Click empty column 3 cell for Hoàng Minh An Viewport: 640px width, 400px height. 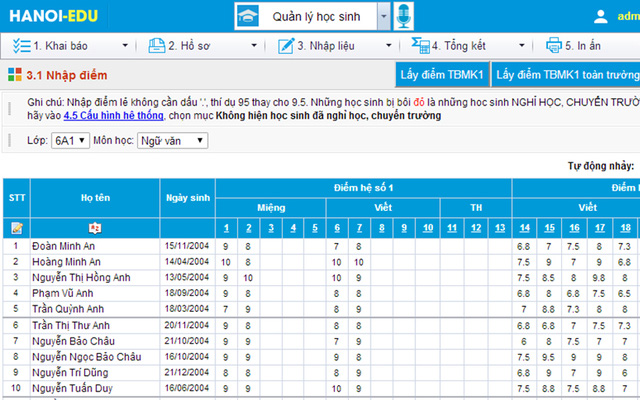tap(271, 262)
